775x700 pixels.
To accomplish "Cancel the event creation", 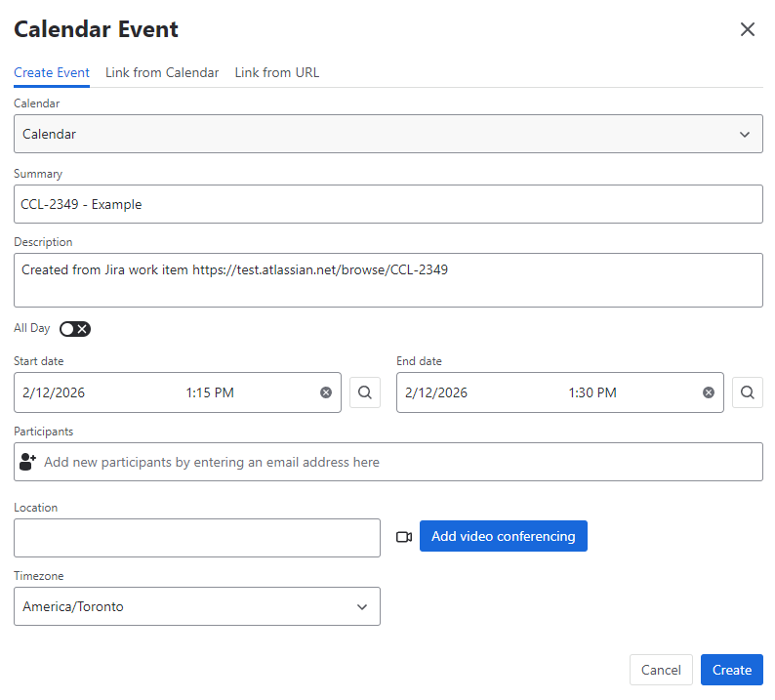I will click(661, 670).
